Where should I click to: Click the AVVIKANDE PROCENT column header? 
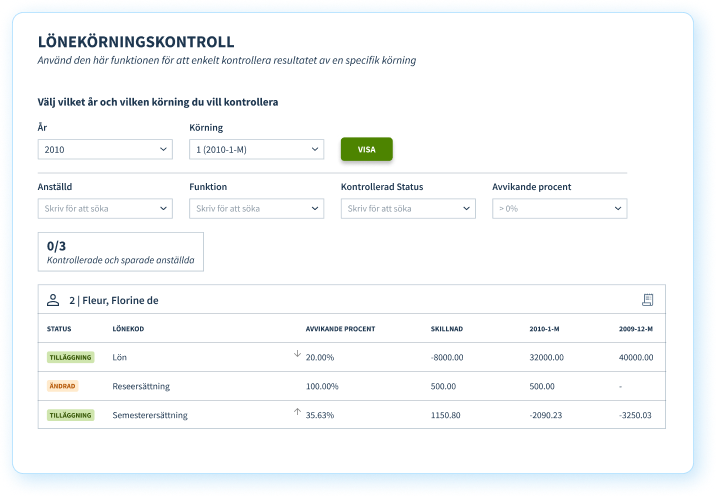coord(340,329)
